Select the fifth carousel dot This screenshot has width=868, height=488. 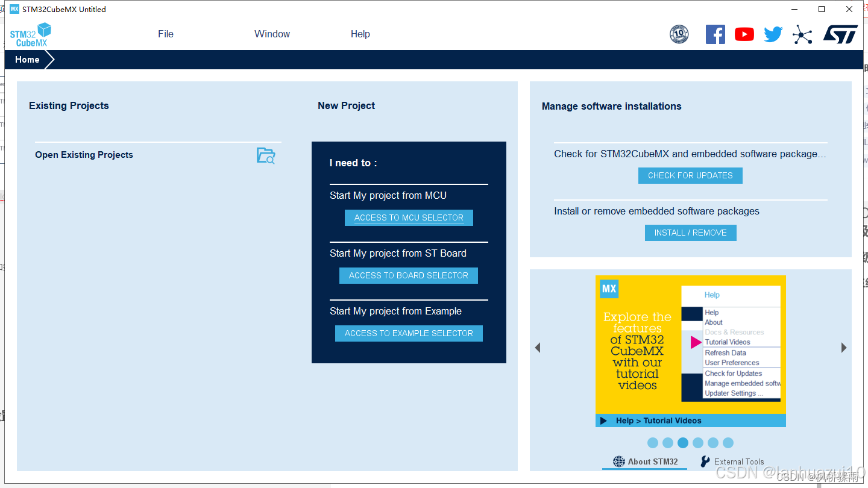(x=713, y=443)
